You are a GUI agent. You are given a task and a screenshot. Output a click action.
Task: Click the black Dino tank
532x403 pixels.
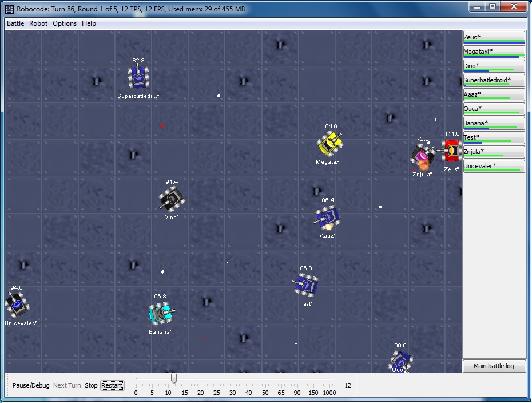tap(172, 199)
